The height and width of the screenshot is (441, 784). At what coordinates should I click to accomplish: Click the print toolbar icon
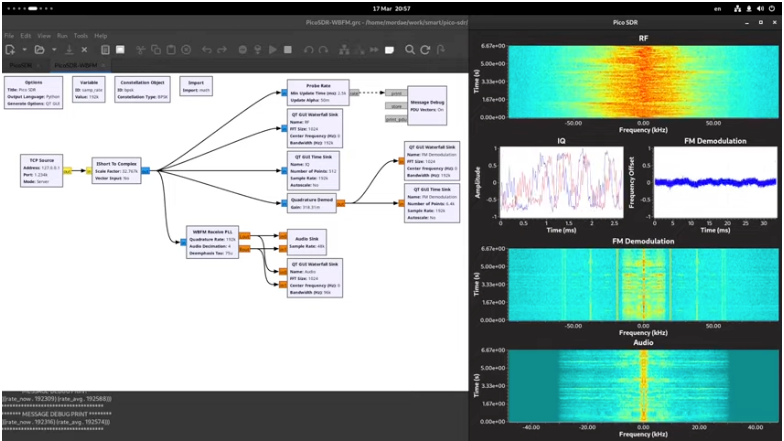pos(105,50)
